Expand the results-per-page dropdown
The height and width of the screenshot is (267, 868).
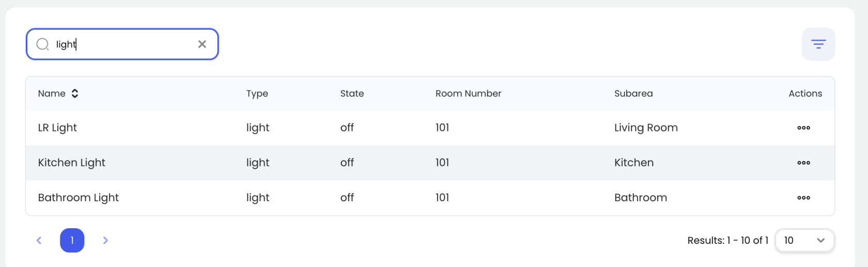click(804, 240)
